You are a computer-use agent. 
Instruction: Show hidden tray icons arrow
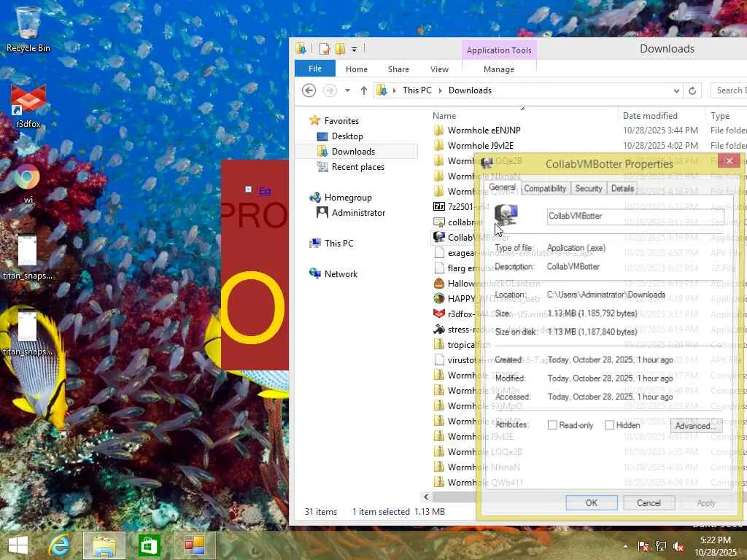point(625,546)
